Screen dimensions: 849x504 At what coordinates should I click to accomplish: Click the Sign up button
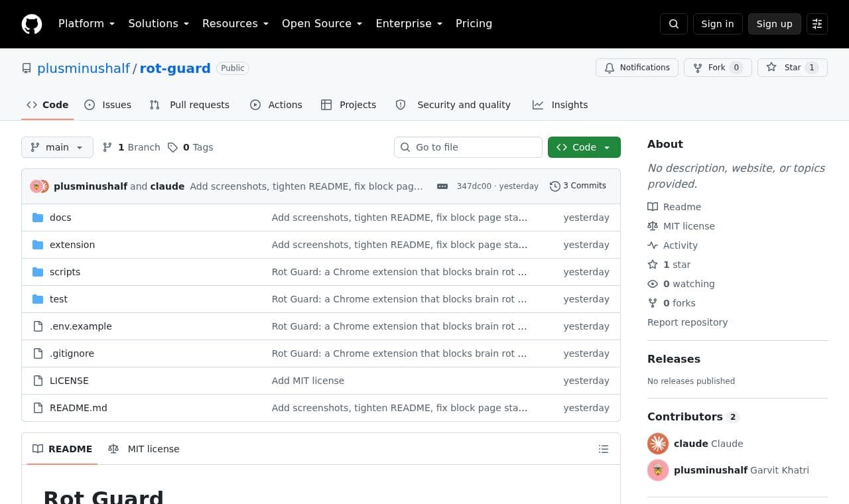[775, 24]
